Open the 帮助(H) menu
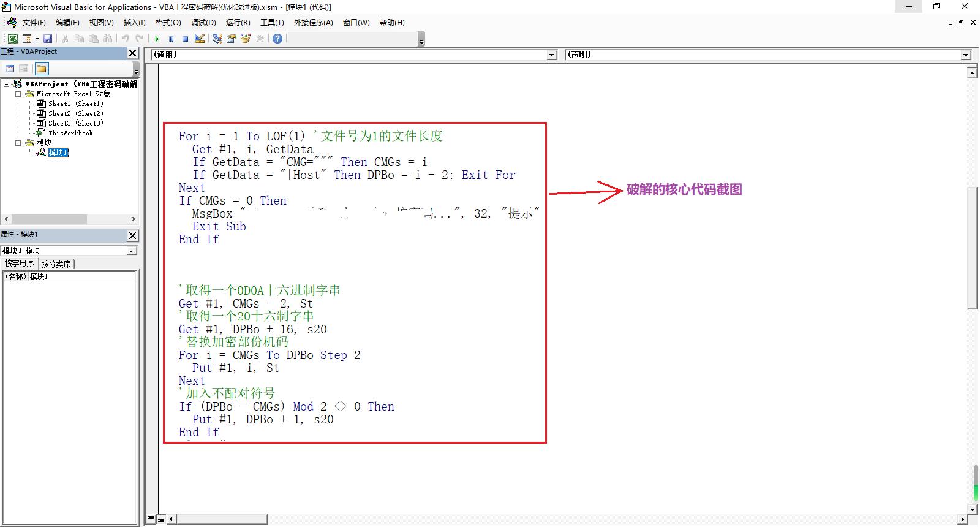Image resolution: width=980 pixels, height=527 pixels. point(392,23)
